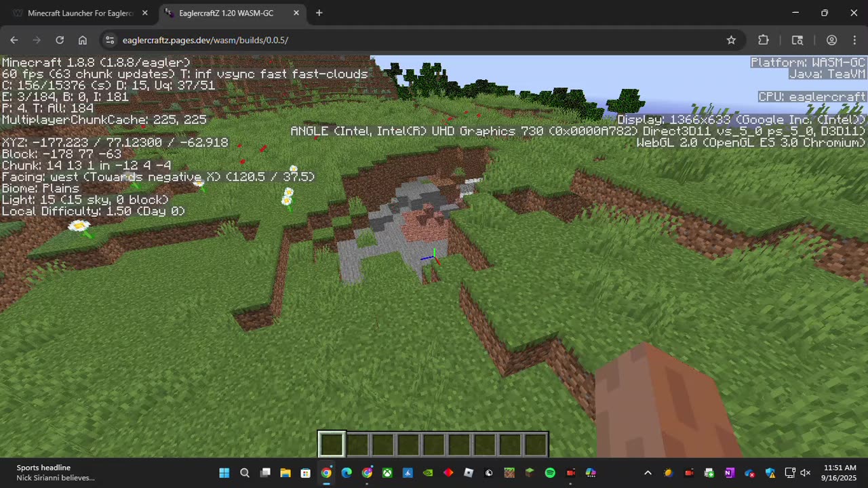Click the 'Biome: Plains' debug line
This screenshot has height=488, width=868.
tap(41, 188)
